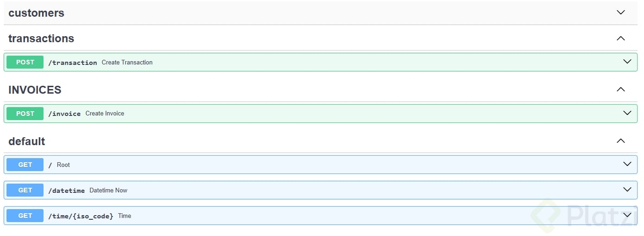The height and width of the screenshot is (236, 644).
Task: Expand the Datetime Now endpoint arrow
Action: tap(627, 190)
